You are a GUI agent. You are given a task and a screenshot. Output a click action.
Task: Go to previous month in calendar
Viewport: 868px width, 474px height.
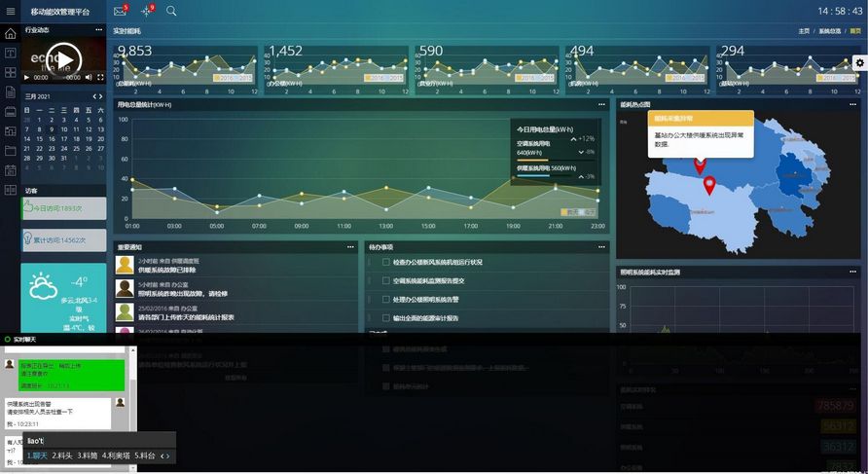point(94,96)
